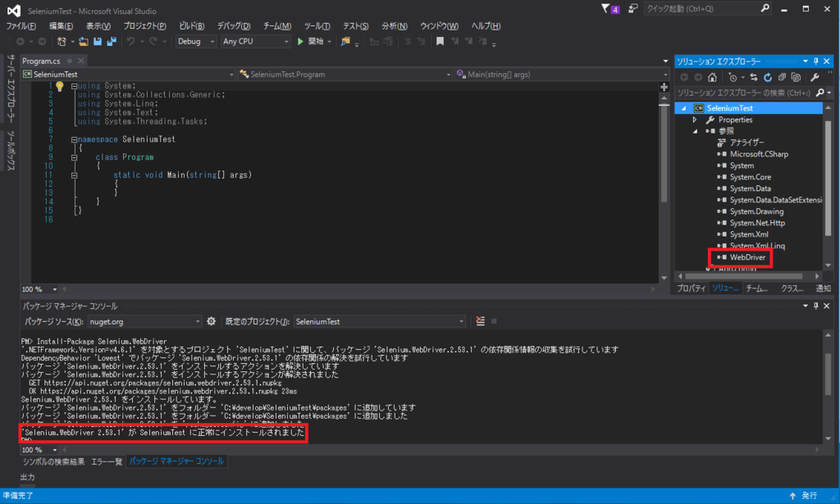Open the 編集(E) menu
The width and height of the screenshot is (840, 504).
pos(61,25)
